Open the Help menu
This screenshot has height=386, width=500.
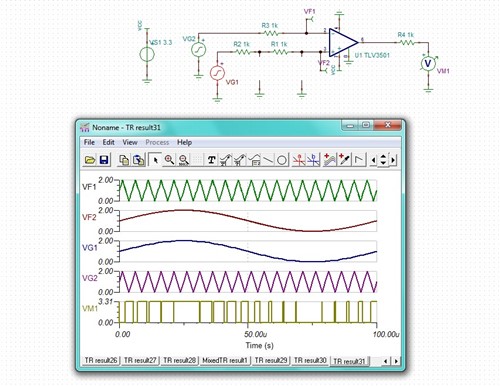coord(184,142)
